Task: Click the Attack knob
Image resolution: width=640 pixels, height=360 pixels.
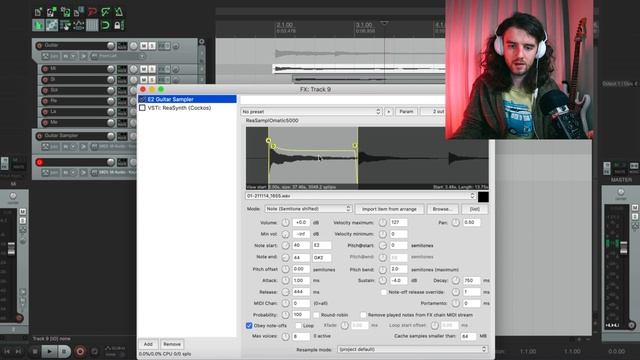Action: tap(285, 280)
